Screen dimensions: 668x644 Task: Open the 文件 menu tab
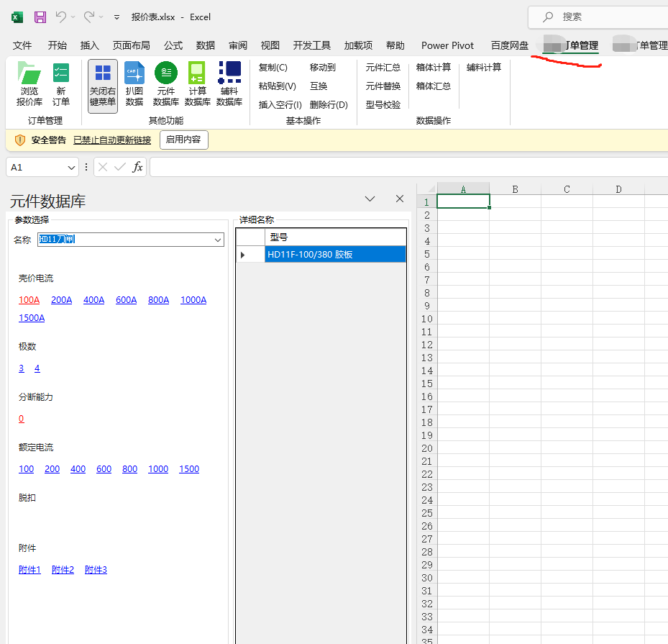tap(22, 45)
